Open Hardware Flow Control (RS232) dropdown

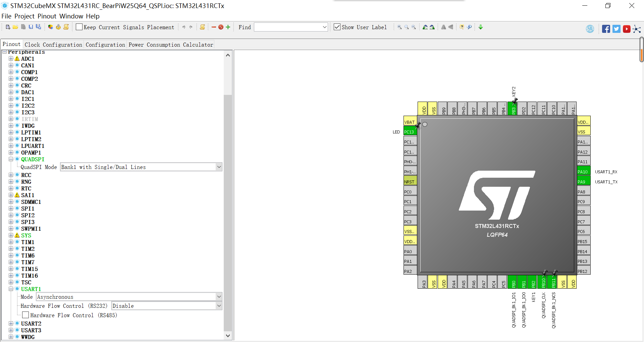[x=219, y=306]
